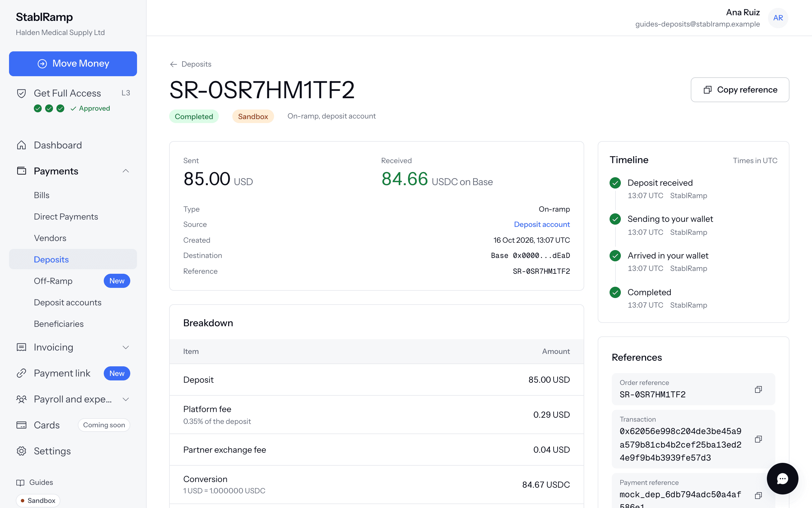Open the Guides book icon
The image size is (812, 508).
(21, 483)
